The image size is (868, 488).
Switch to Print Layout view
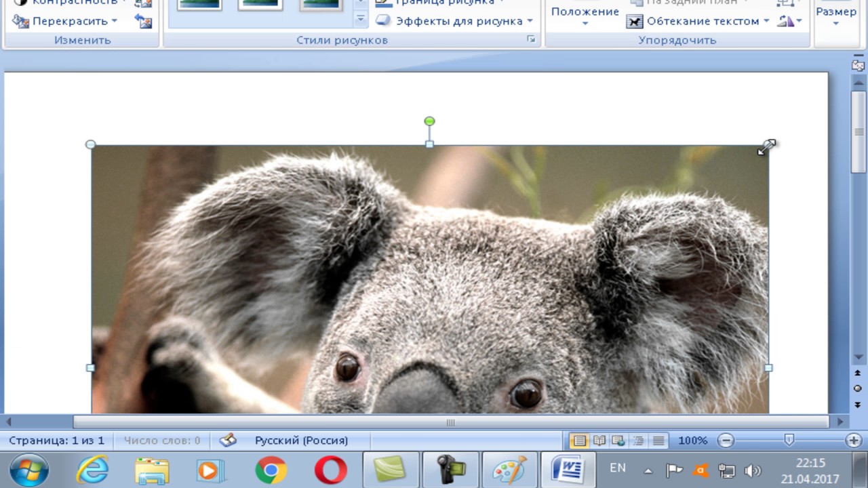click(x=579, y=441)
